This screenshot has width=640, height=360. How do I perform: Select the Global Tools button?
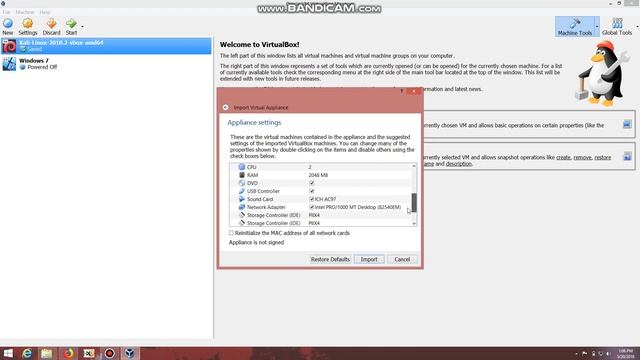pyautogui.click(x=617, y=27)
